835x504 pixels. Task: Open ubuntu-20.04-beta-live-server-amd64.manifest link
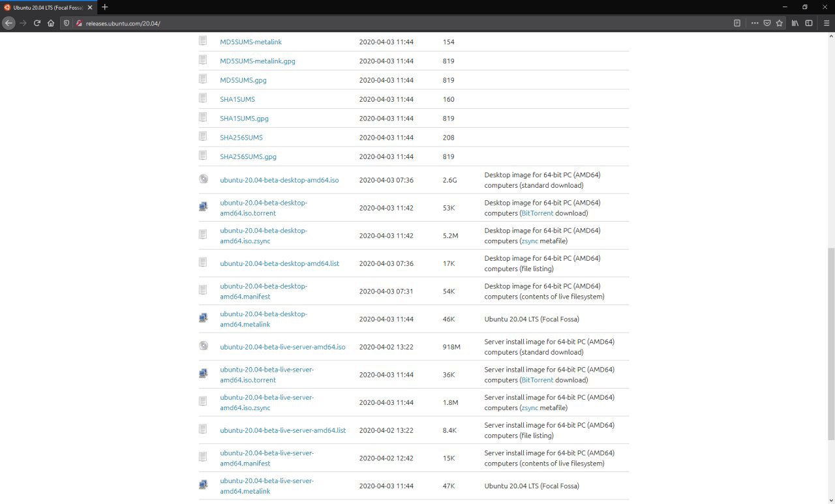pyautogui.click(x=267, y=458)
